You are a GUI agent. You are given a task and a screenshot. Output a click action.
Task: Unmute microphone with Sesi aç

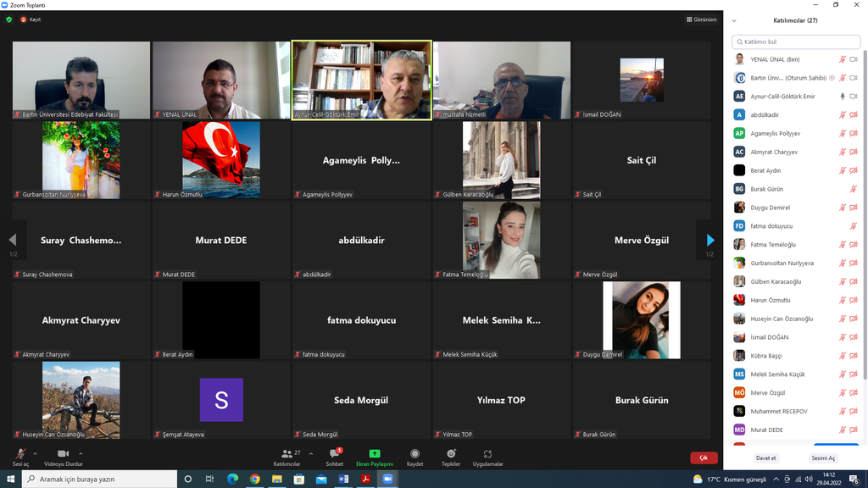pos(20,457)
